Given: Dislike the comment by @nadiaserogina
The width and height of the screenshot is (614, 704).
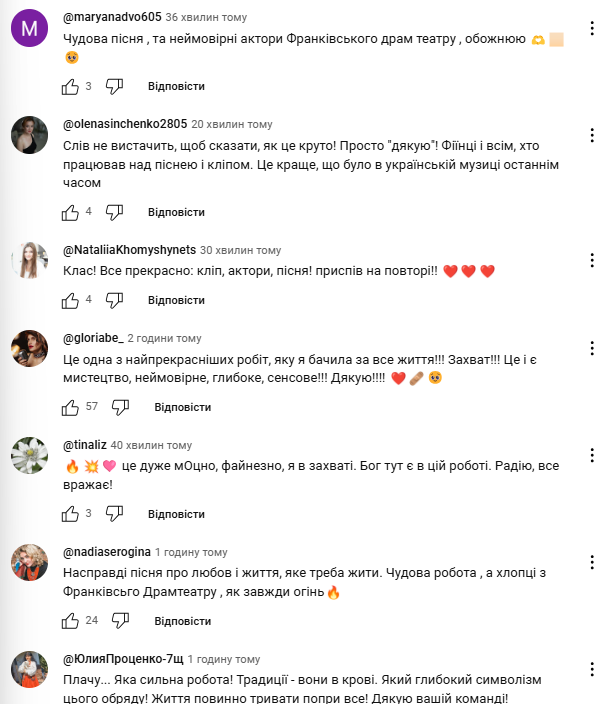Looking at the screenshot, I should (120, 620).
